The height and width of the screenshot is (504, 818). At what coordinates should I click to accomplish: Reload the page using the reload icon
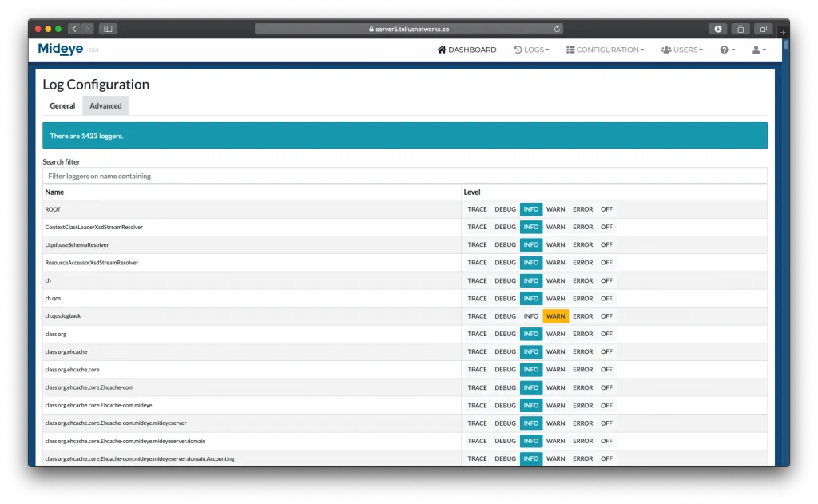[x=558, y=28]
